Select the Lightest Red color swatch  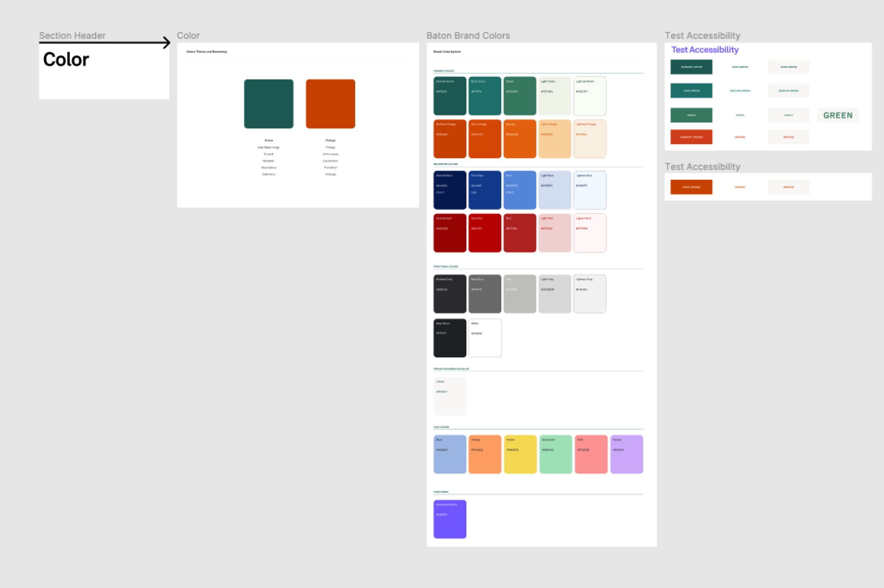pos(590,232)
